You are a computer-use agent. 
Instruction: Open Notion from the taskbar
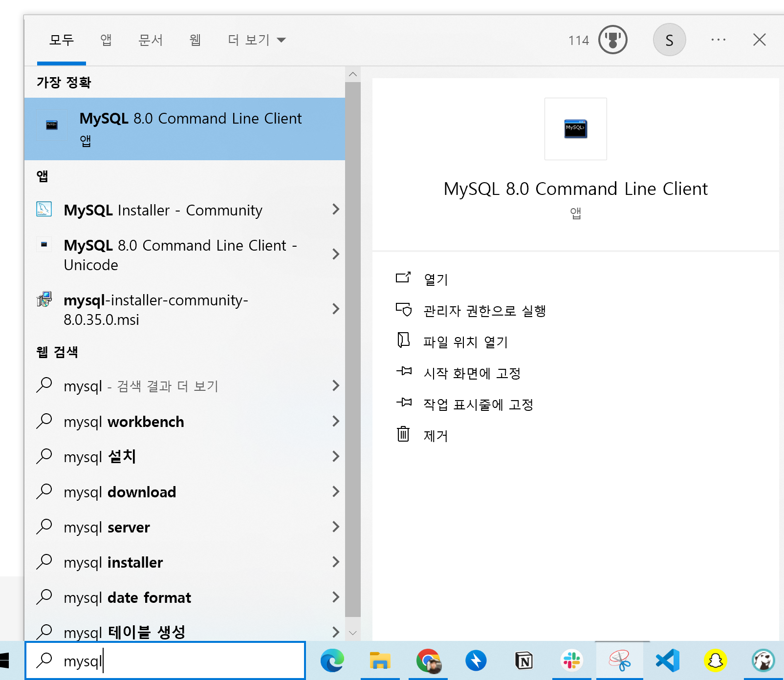point(524,660)
